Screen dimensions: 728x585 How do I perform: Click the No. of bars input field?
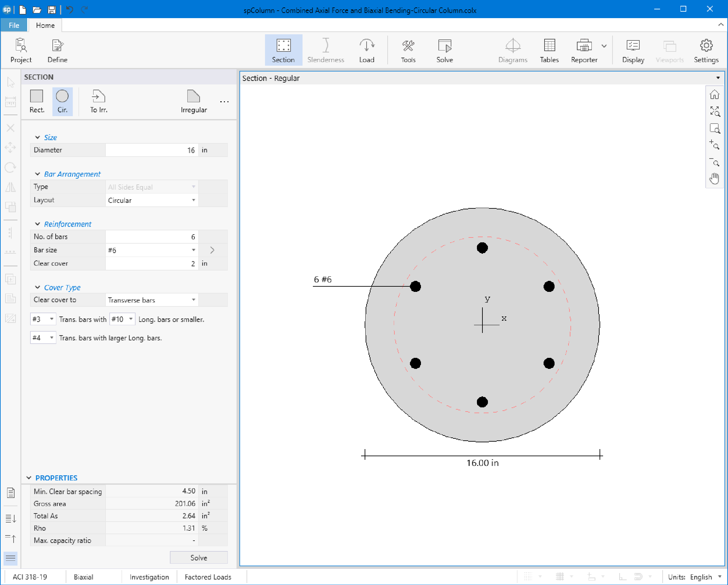pos(152,237)
